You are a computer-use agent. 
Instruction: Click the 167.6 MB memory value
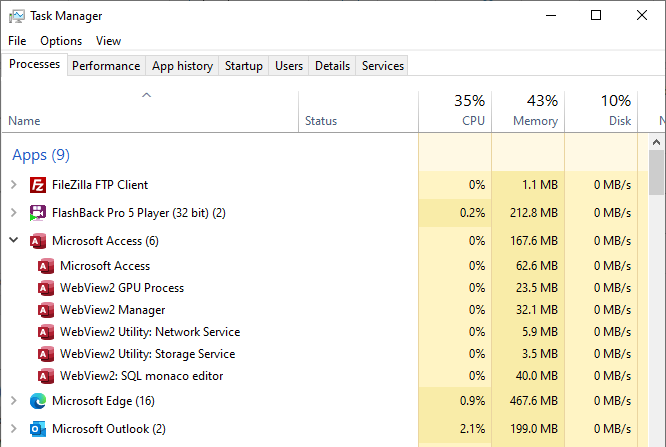point(534,241)
